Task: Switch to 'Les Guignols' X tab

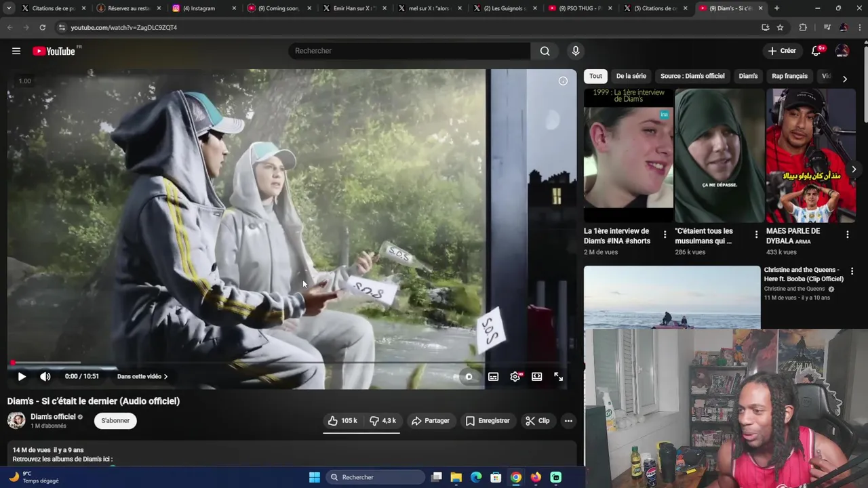Action: pos(503,8)
